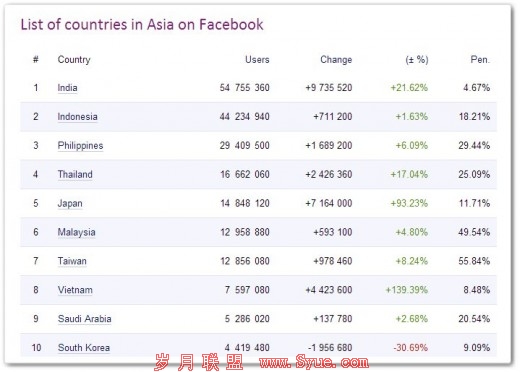
Task: Select the Japan link
Action: (x=70, y=203)
